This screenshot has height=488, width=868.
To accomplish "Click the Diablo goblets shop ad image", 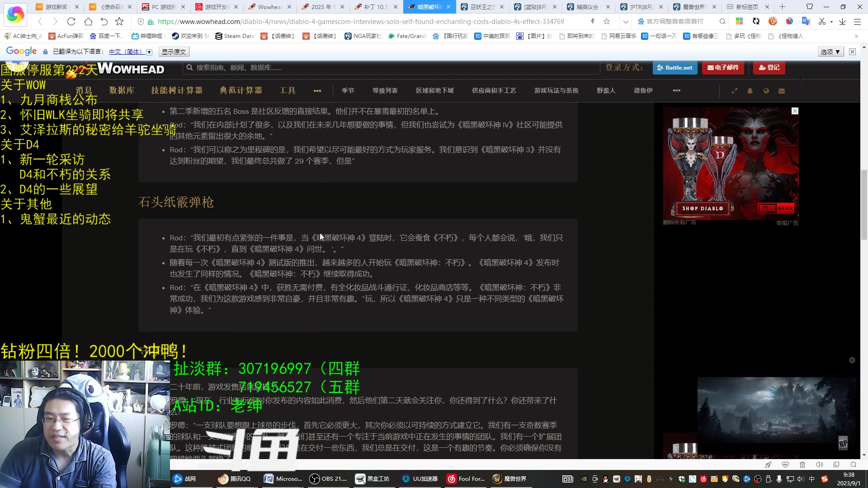I will [x=731, y=164].
